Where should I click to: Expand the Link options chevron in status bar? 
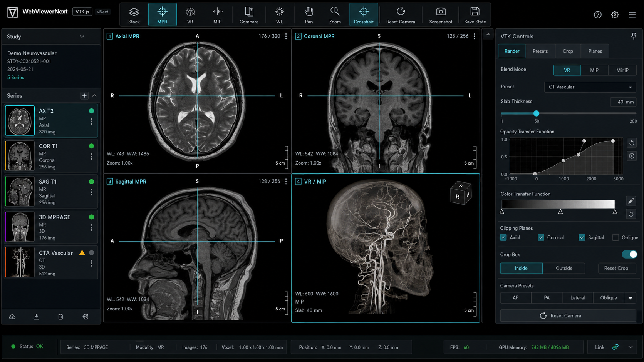click(631, 347)
